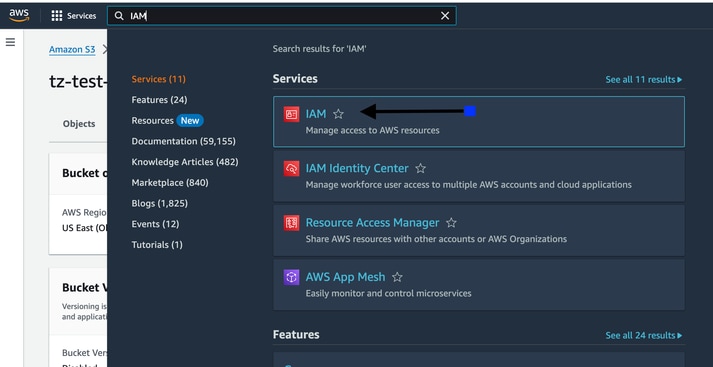
Task: Select the Marketplace (840) filter
Action: click(x=170, y=183)
